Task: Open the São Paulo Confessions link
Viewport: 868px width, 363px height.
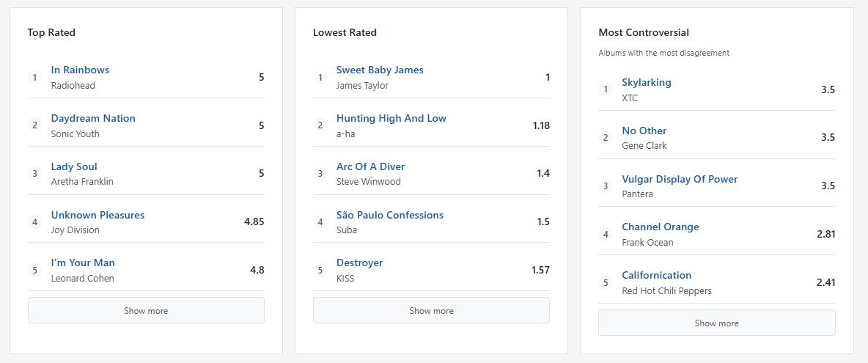Action: click(x=390, y=215)
